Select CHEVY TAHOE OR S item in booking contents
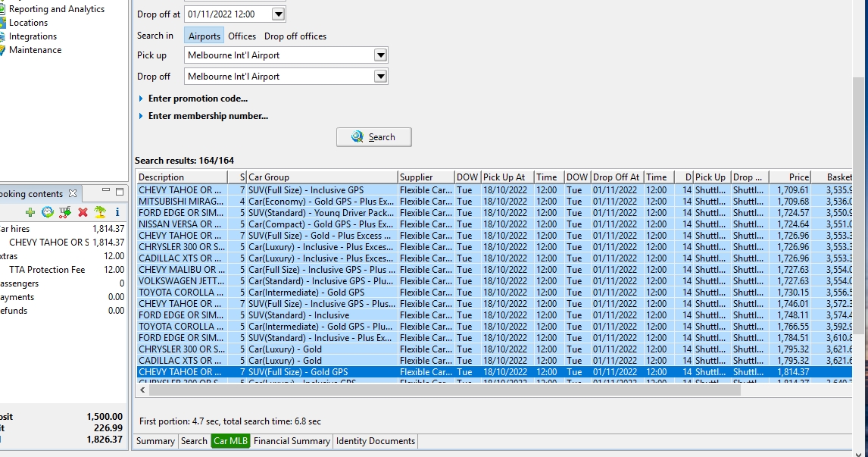Screen dimensions: 868x457 coord(63,243)
